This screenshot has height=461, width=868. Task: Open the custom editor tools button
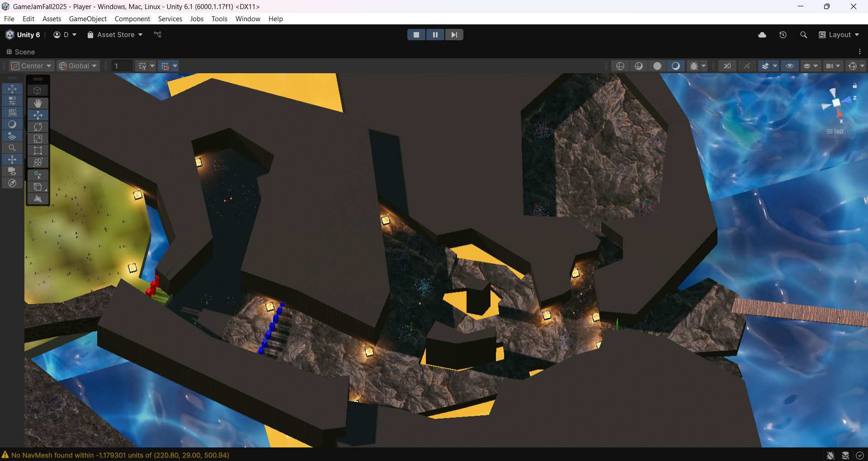[x=38, y=175]
